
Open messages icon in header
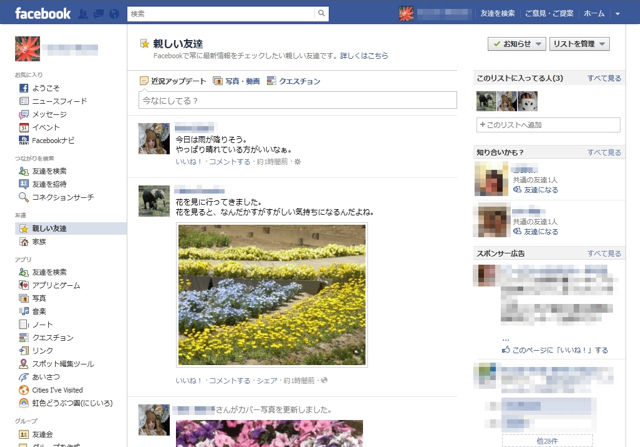[x=99, y=14]
